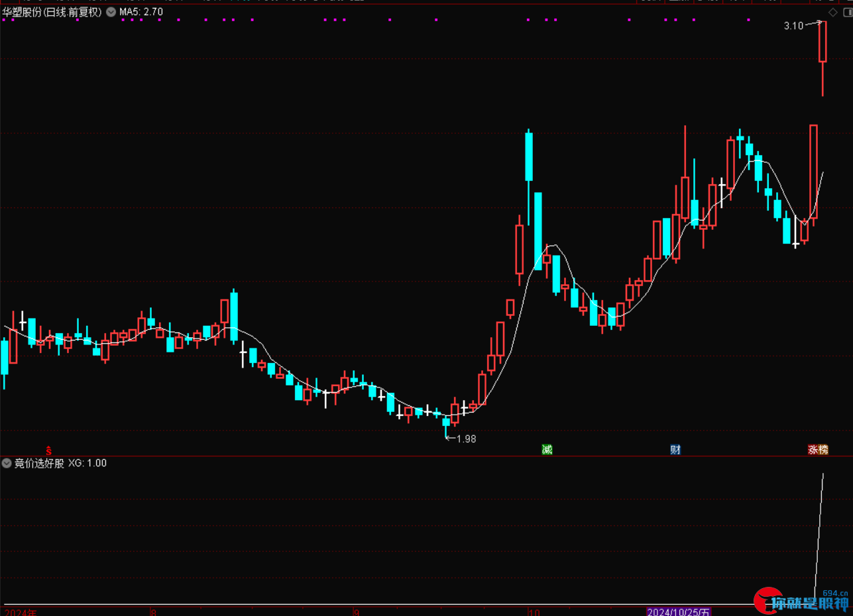Open the dropdown arrow beside 华塑股份 title
Viewport: 853px width, 616px height.
pyautogui.click(x=110, y=12)
